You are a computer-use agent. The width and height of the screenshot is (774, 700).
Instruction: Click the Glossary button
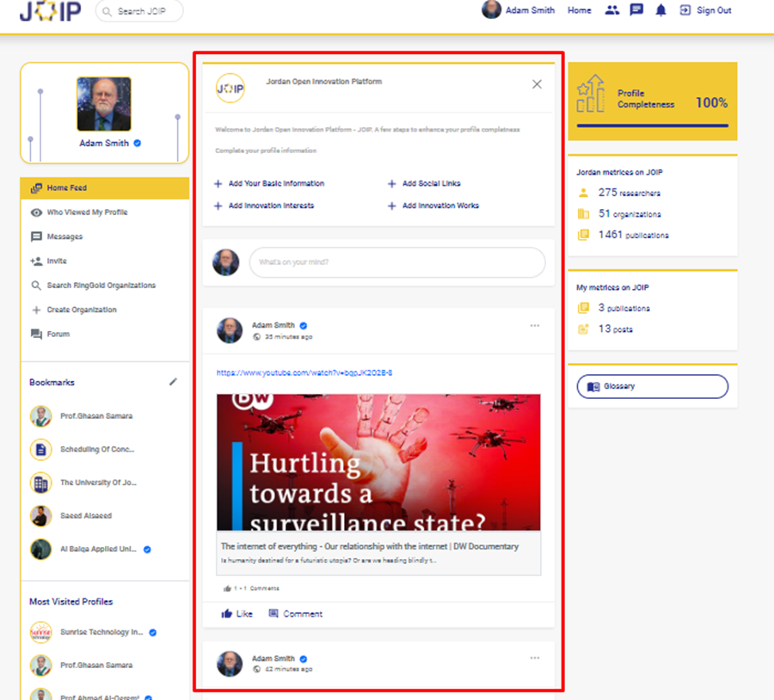652,387
